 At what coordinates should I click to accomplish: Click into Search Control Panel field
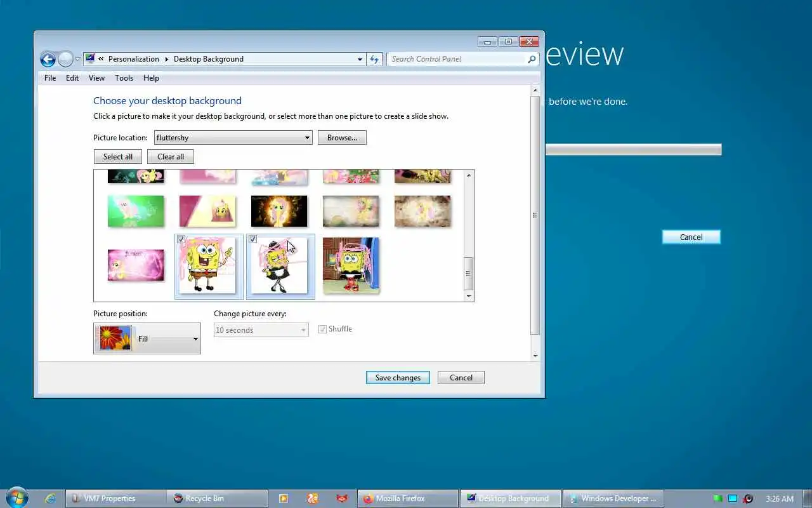click(x=457, y=59)
